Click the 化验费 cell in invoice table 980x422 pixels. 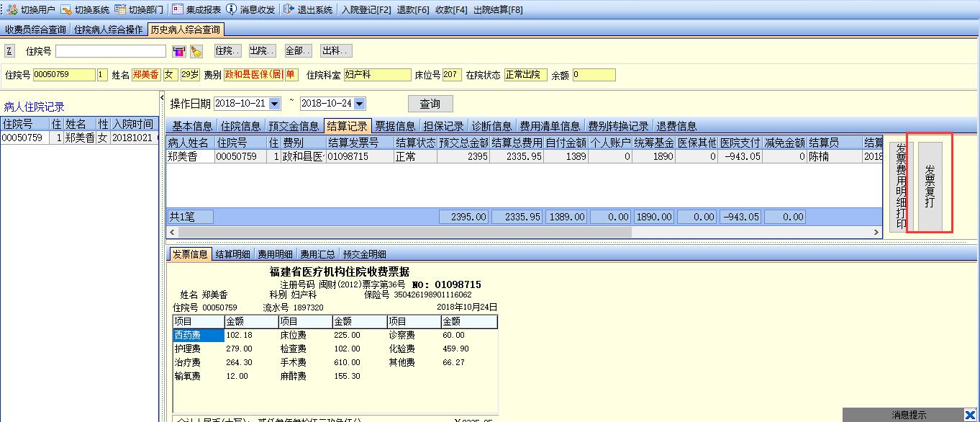click(x=413, y=349)
